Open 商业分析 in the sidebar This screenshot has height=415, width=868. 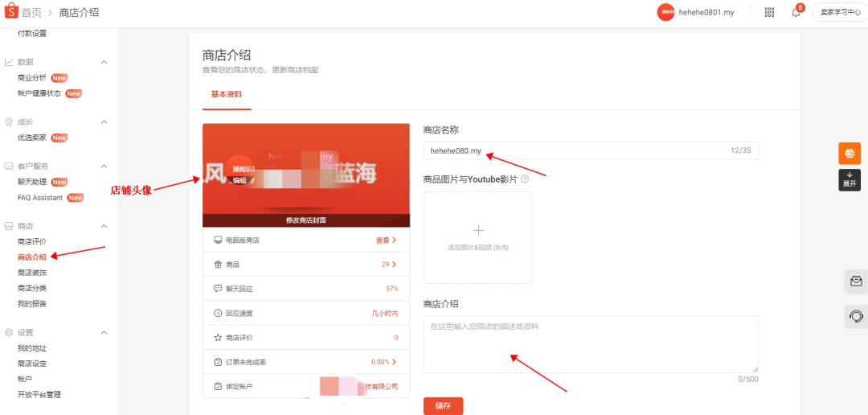(32, 78)
